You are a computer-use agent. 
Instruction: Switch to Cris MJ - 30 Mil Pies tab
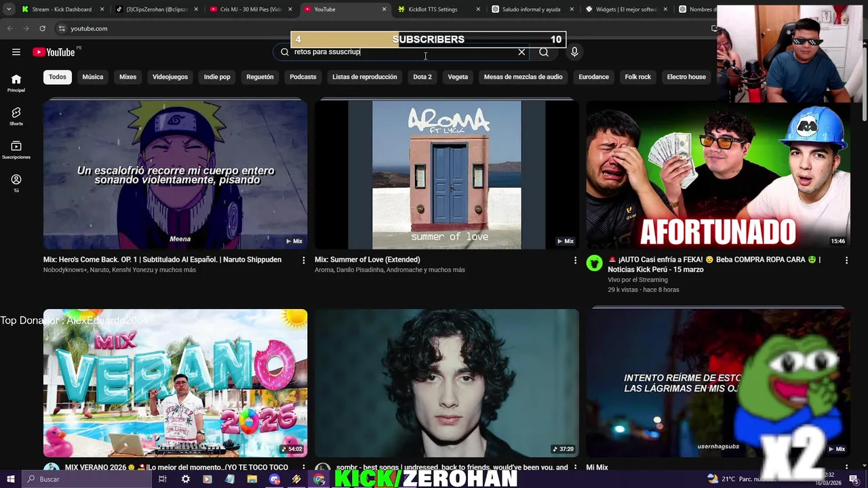coord(250,9)
